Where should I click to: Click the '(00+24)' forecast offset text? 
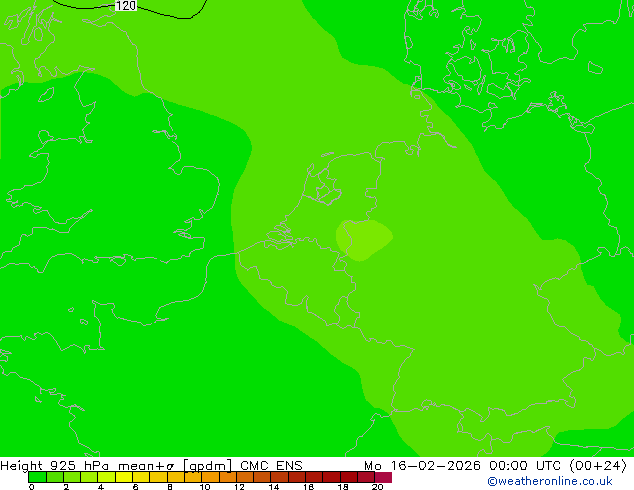(x=598, y=466)
